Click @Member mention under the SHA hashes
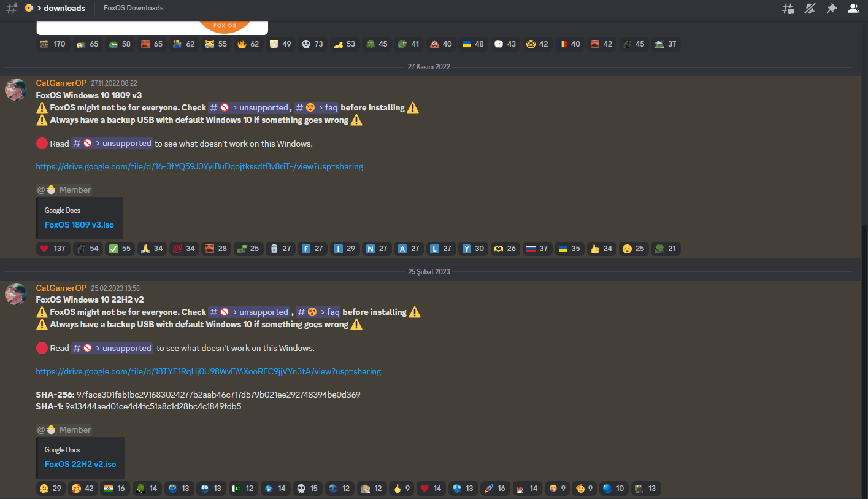The height and width of the screenshot is (499, 868). (64, 430)
